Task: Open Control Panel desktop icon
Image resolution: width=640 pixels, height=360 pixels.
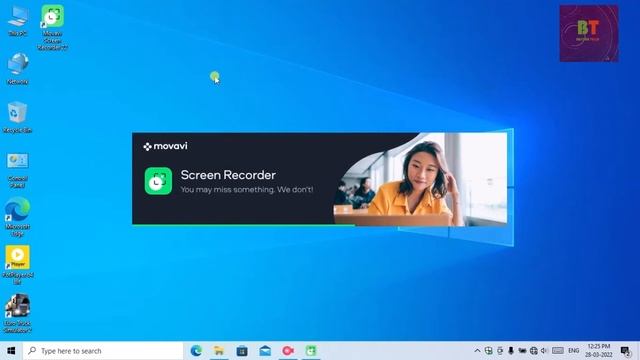Action: 18,170
